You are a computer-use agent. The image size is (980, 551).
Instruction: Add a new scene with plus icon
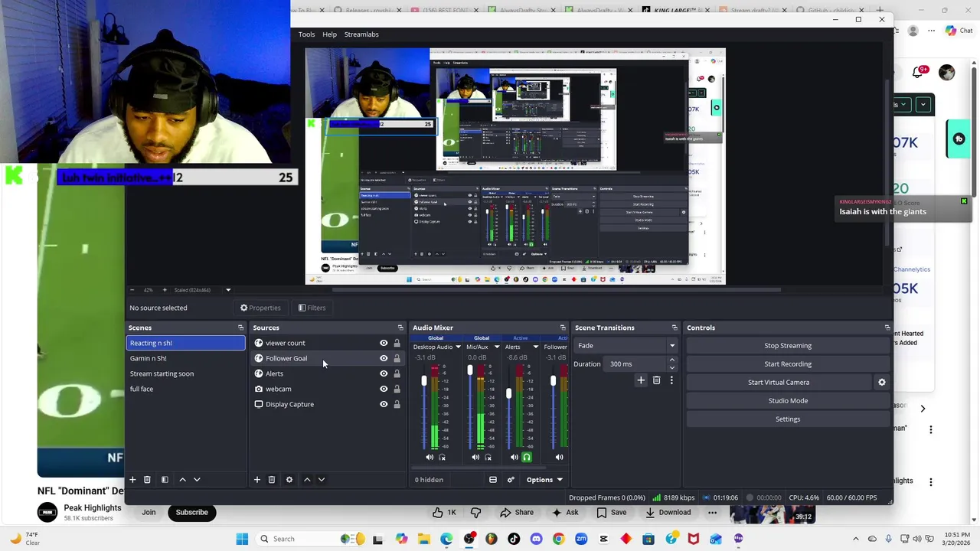(x=132, y=480)
